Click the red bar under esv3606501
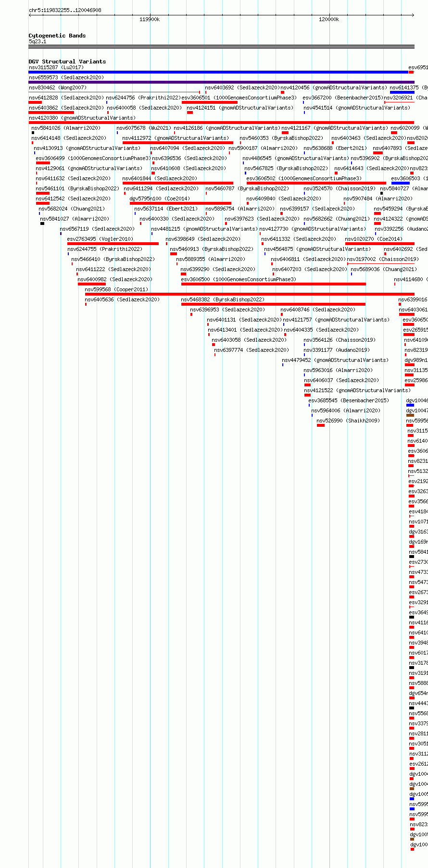Viewport: 428px width, 868px height. [210, 102]
